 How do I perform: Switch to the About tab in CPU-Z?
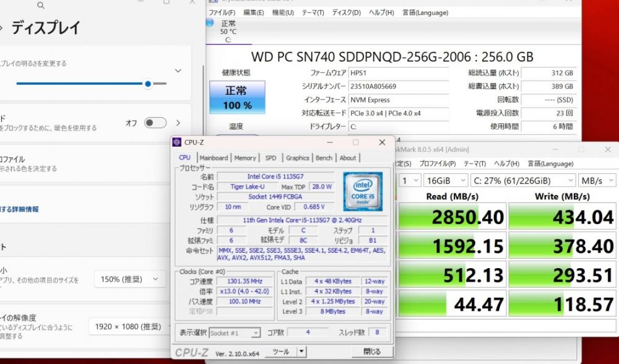[x=348, y=158]
